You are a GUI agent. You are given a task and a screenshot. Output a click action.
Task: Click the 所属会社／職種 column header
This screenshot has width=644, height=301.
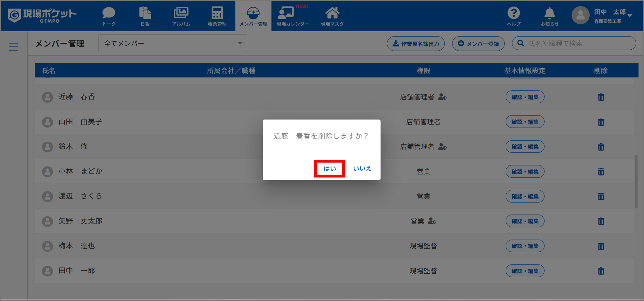(x=231, y=71)
